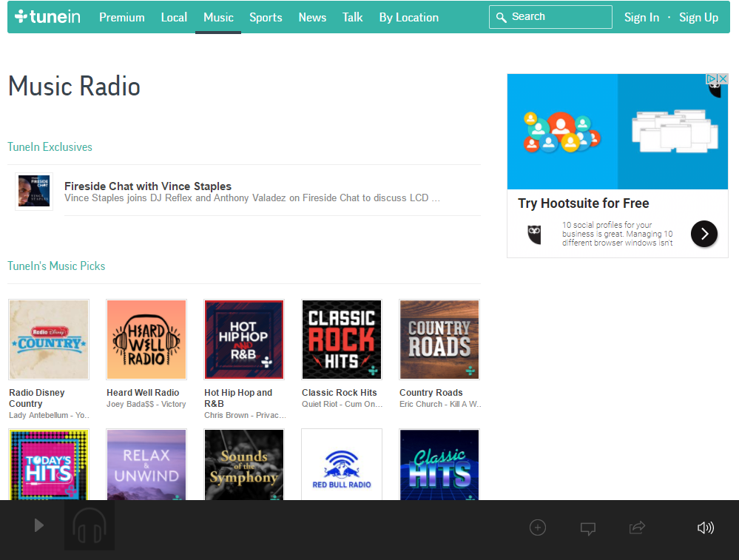Click the Hootsuite owl logo
Screen dimensions: 739x560
(534, 235)
